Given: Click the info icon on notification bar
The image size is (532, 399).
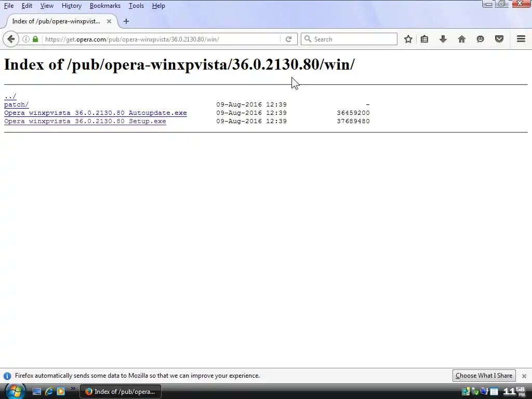Looking at the screenshot, I should pos(7,376).
